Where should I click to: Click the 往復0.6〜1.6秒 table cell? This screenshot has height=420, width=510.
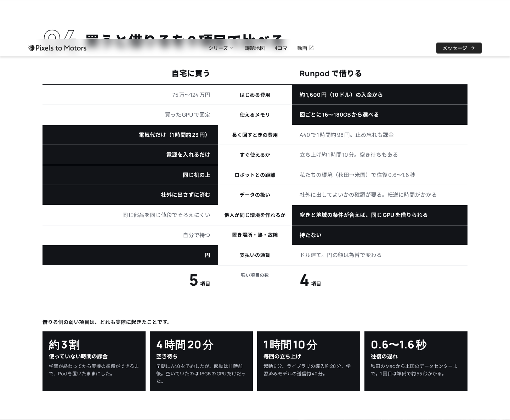point(380,175)
